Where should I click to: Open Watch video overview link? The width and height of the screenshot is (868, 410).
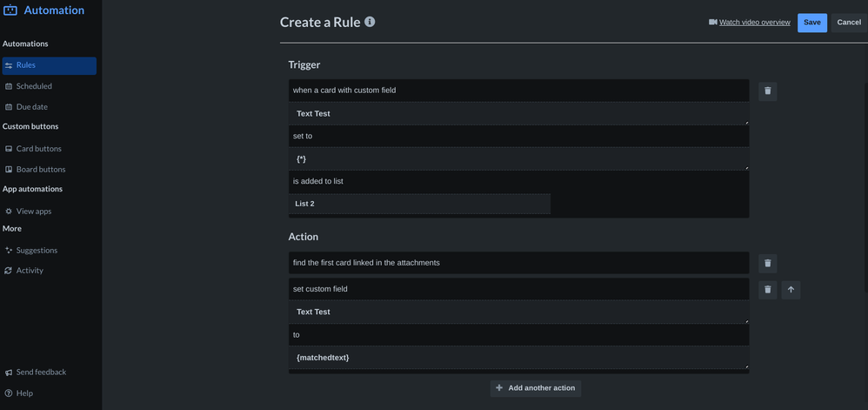click(x=754, y=23)
